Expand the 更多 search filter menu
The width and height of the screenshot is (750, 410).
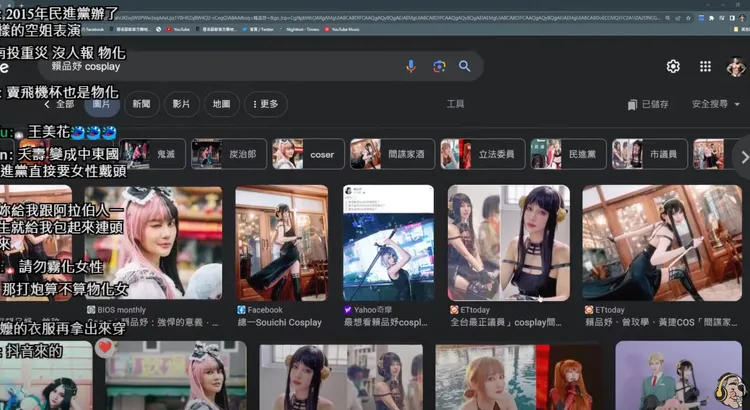click(265, 104)
